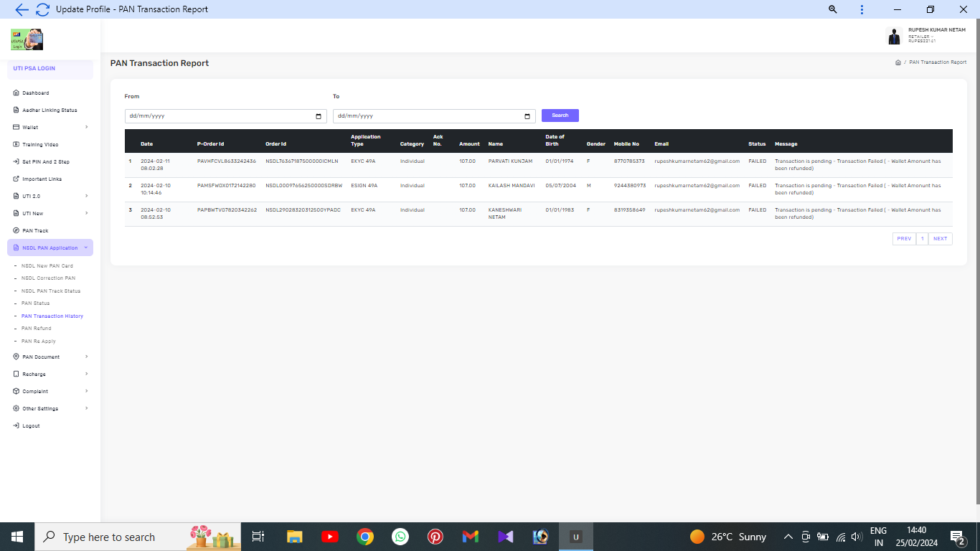Open the three-dot options menu
The width and height of the screenshot is (980, 551).
tap(862, 9)
